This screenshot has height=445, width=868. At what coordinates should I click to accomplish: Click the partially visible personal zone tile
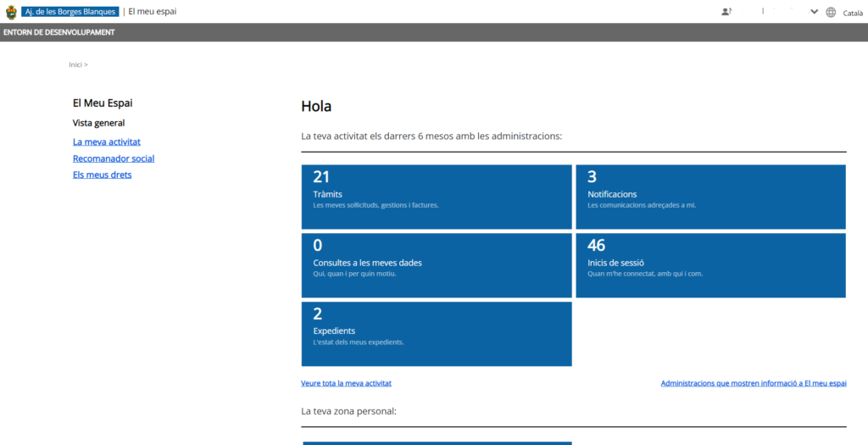pos(437,442)
